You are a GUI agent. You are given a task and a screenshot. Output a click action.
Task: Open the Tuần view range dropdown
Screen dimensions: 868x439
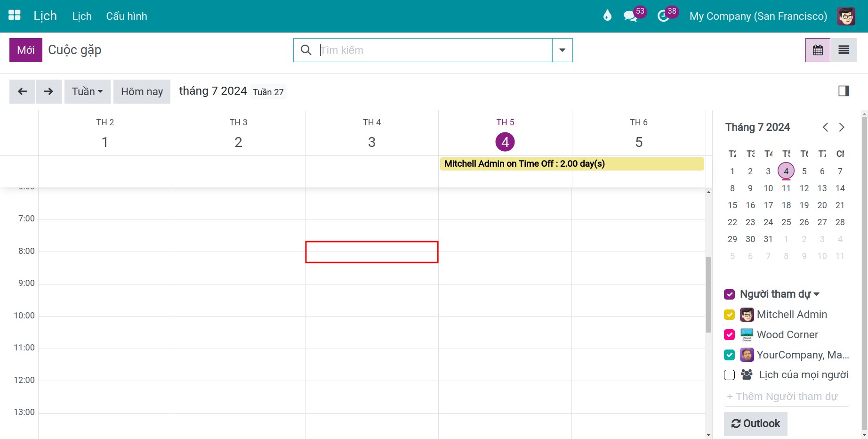tap(88, 91)
